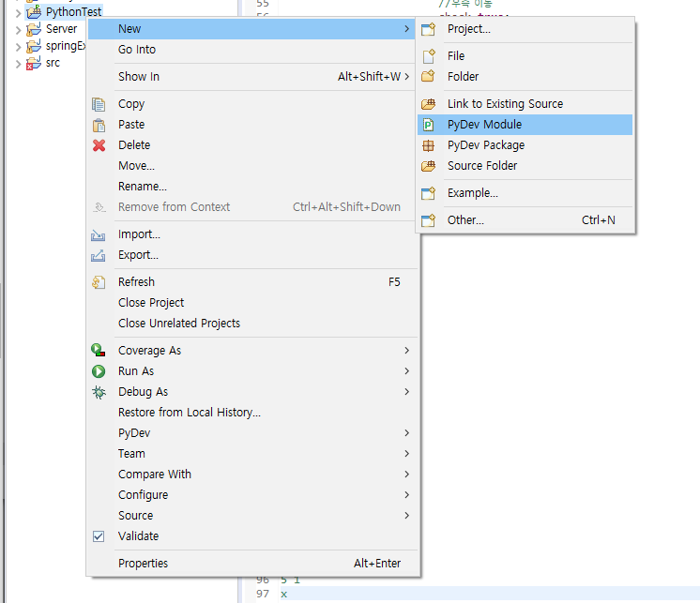The height and width of the screenshot is (603, 700).
Task: Click the Import icon
Action: pos(99,234)
